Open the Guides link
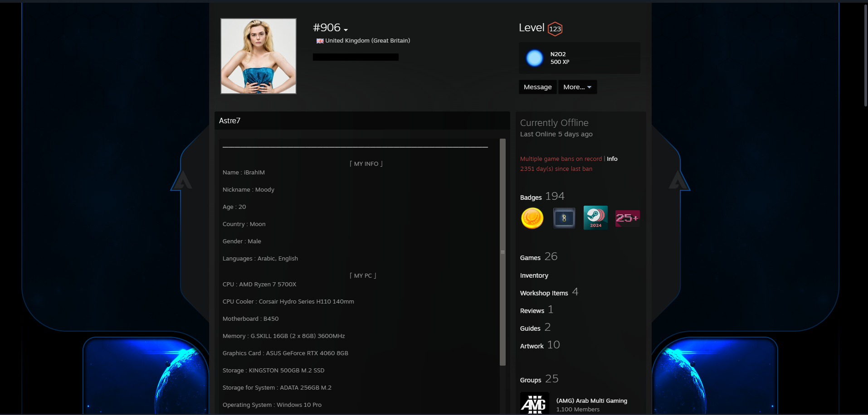 [x=530, y=328]
